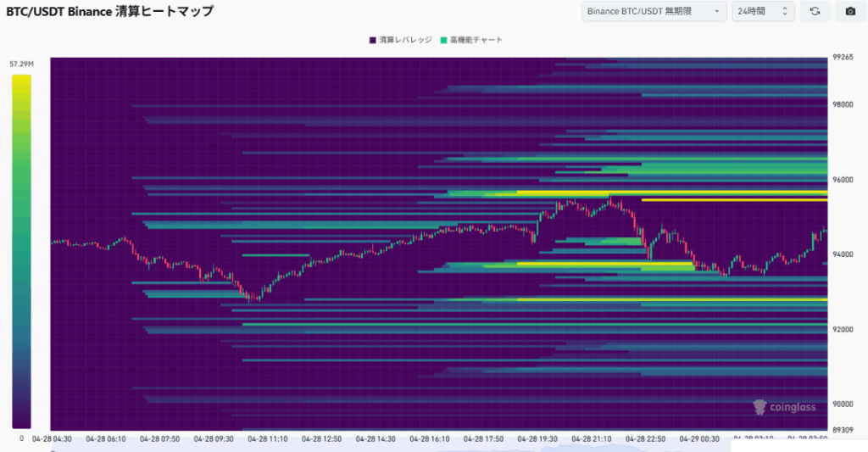
Task: Click the 04-28 22:50 time label
Action: tap(645, 438)
